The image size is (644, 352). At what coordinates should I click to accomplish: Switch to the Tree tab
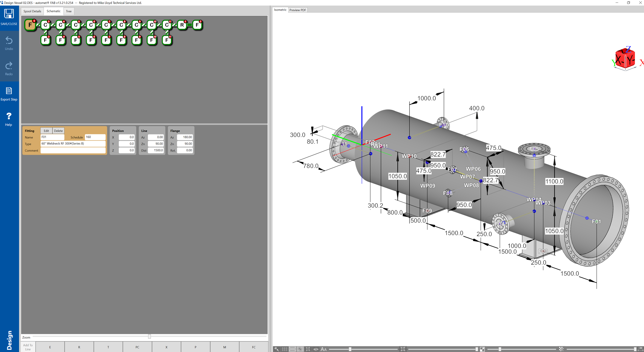point(69,11)
